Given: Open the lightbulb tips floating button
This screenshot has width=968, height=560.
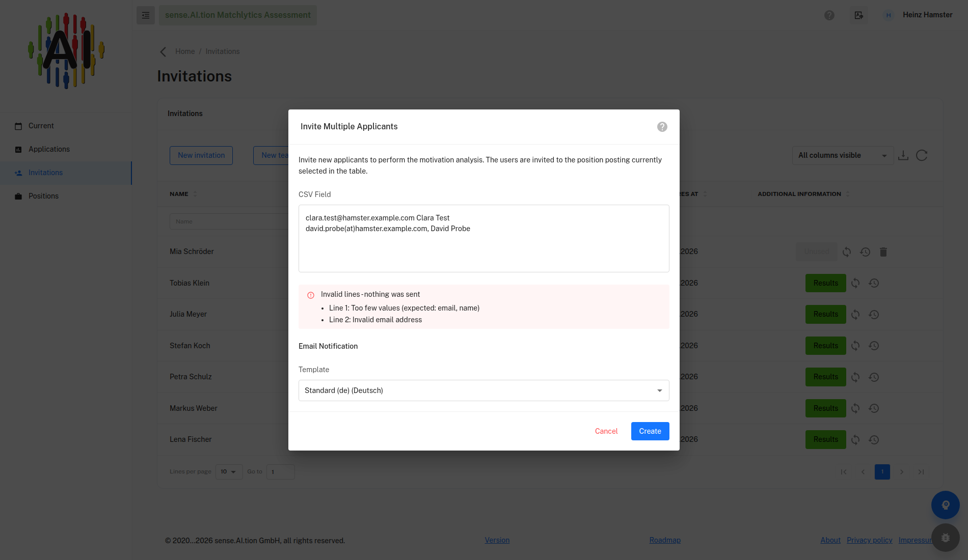Looking at the screenshot, I should [x=946, y=505].
